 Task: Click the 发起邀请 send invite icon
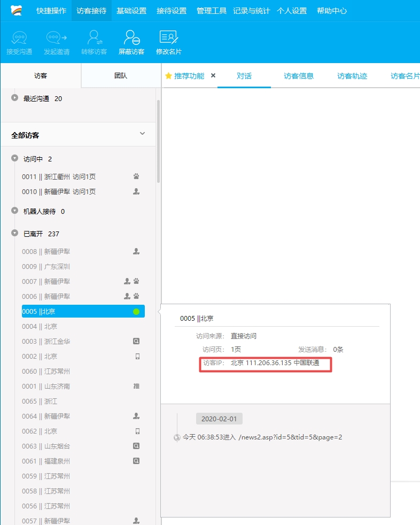57,38
